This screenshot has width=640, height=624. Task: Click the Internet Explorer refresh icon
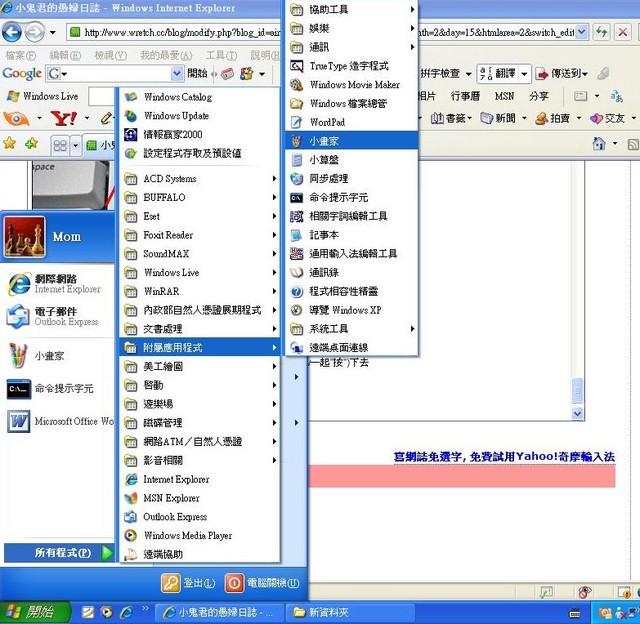click(601, 32)
